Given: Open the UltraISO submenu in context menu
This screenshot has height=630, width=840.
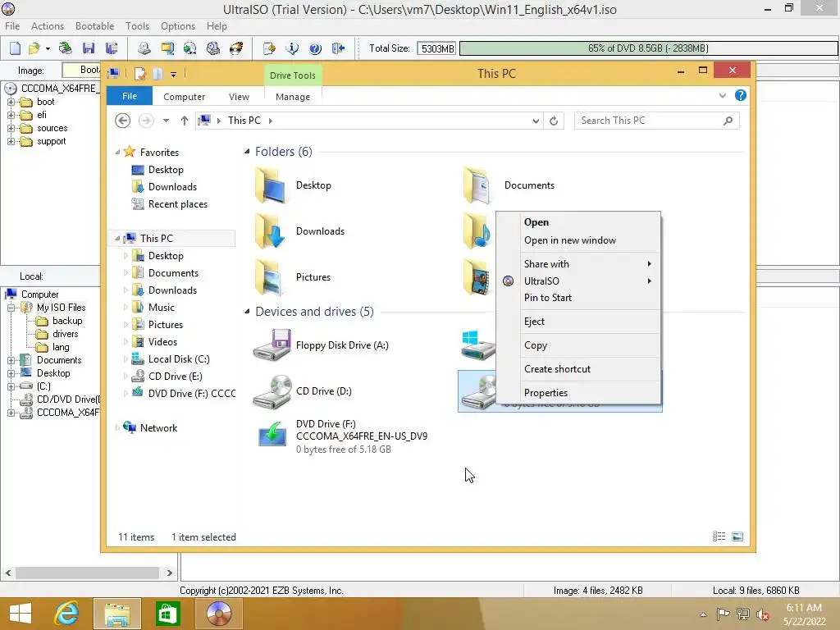Looking at the screenshot, I should (x=578, y=281).
